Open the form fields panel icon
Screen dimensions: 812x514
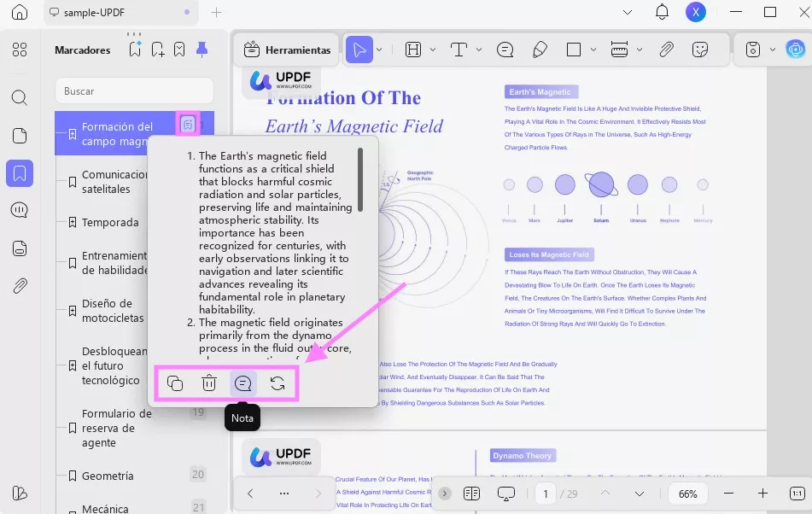tap(20, 248)
